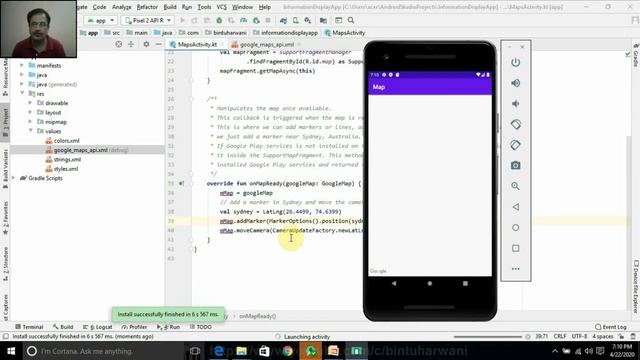The image size is (640, 360).
Task: Click the Run app play button
Action: (x=182, y=20)
